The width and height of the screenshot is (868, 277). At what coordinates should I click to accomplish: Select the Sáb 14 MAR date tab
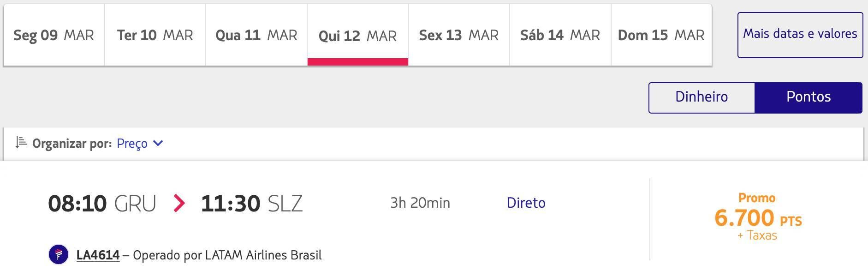tap(560, 35)
